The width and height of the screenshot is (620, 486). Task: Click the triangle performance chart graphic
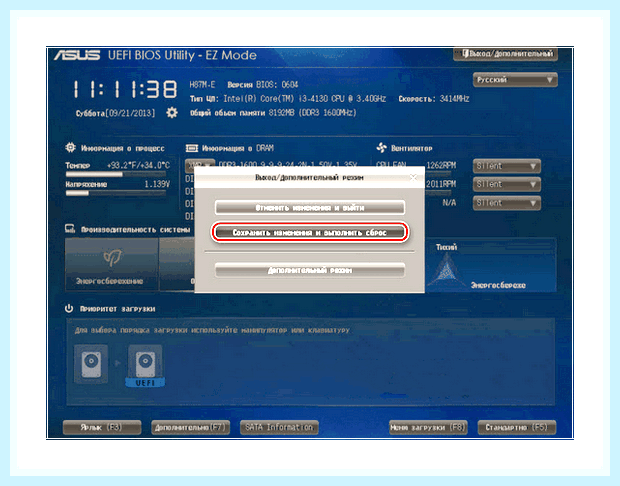click(x=447, y=269)
